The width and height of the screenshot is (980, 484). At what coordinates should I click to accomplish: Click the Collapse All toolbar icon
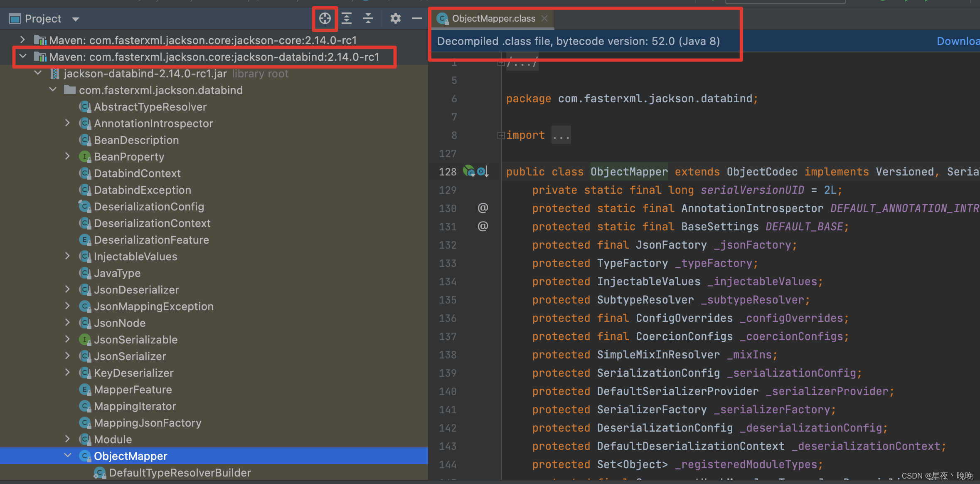tap(368, 18)
